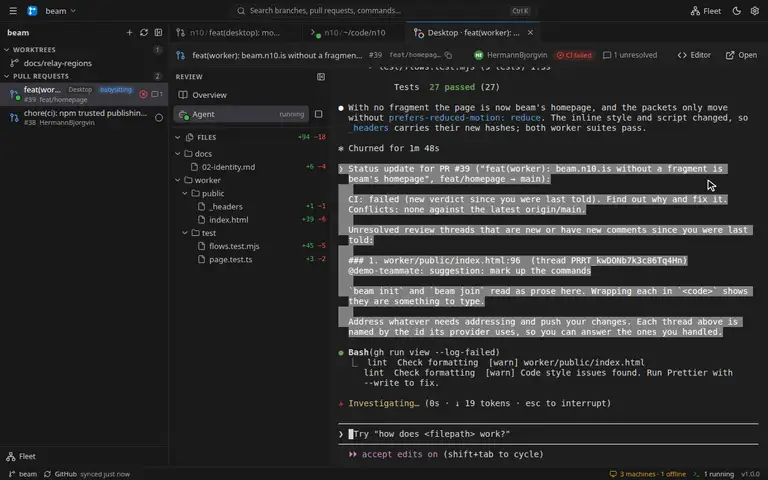The width and height of the screenshot is (768, 480).
Task: Collapse the public folder
Action: (185, 193)
